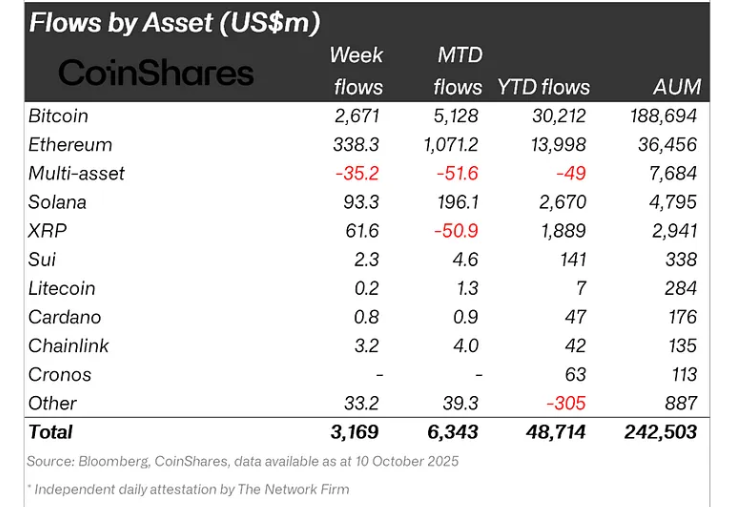The height and width of the screenshot is (507, 734).
Task: Click the Solana row label
Action: [58, 202]
